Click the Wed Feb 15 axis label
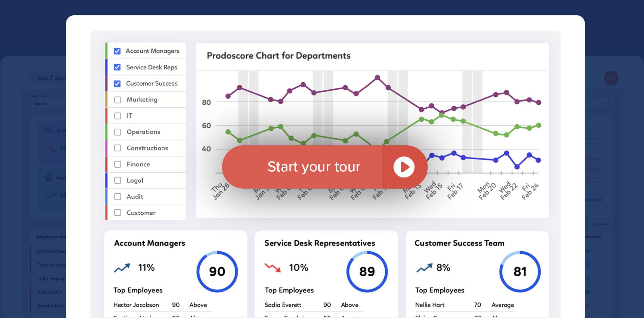Image resolution: width=644 pixels, height=318 pixels. click(433, 190)
